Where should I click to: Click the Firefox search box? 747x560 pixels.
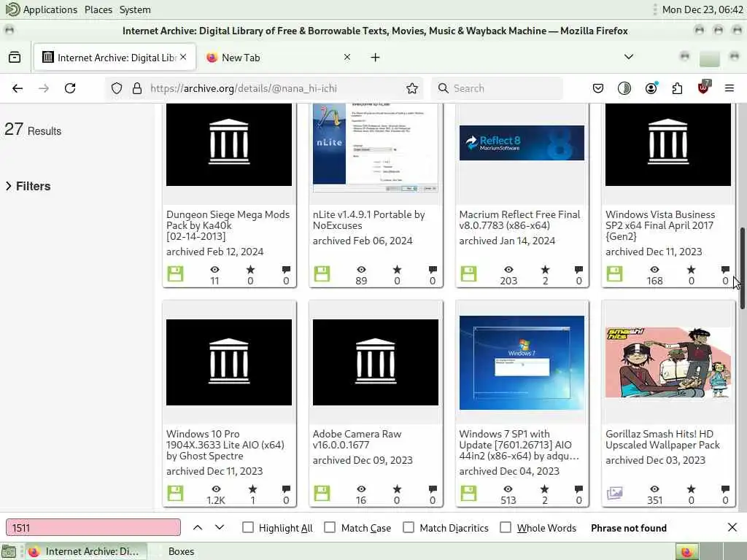pos(497,88)
